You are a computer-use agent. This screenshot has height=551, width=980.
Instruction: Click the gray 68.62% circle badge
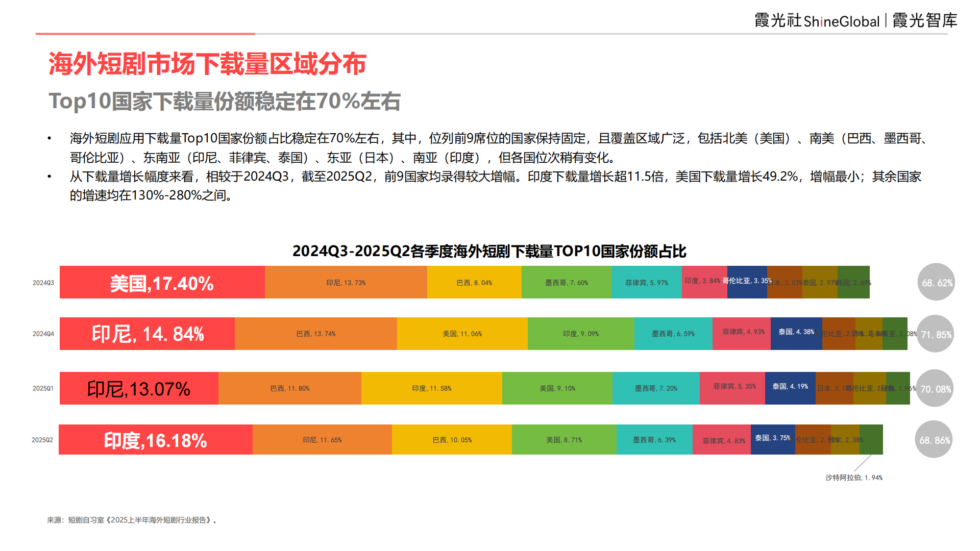936,282
